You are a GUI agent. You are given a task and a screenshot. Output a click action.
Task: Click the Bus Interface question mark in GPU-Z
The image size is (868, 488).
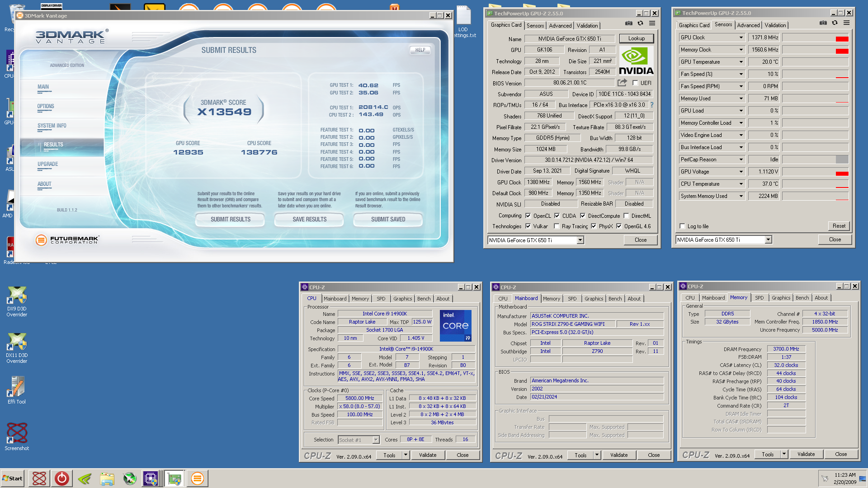pos(651,105)
